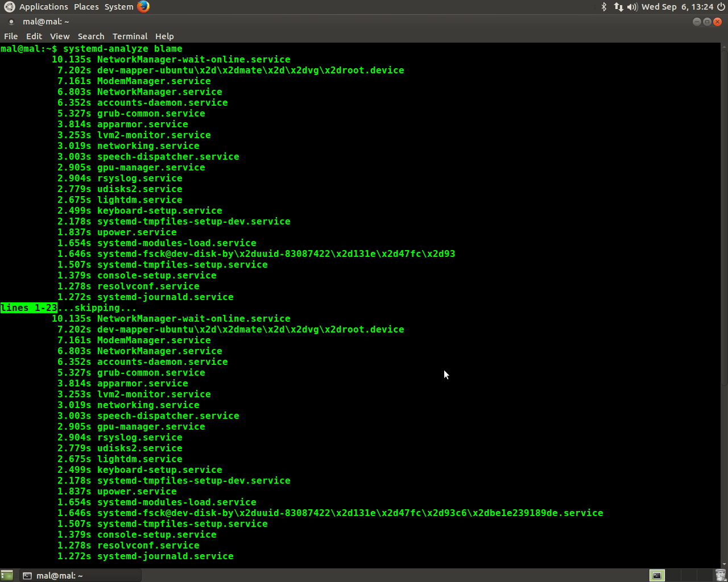Click the Bluetooth indicator icon
728x582 pixels.
pos(604,7)
